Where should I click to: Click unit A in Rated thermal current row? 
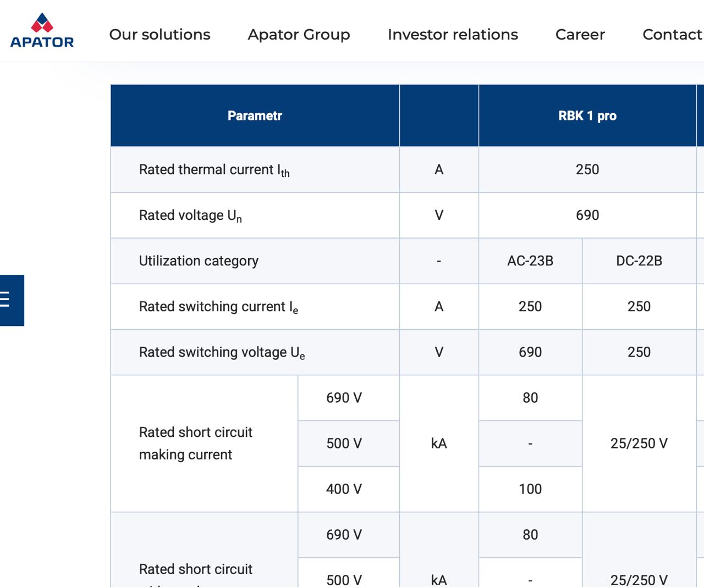pyautogui.click(x=439, y=169)
